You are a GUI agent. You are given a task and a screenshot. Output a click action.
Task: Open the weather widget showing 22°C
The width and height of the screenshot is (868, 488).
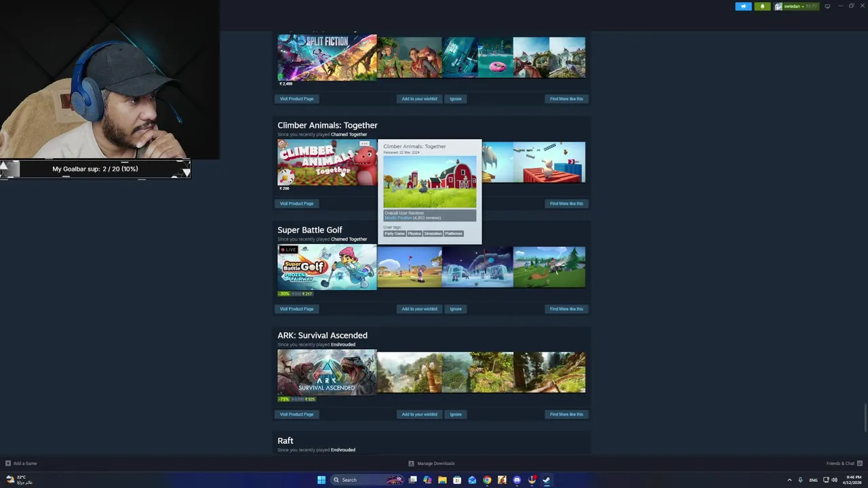click(19, 480)
